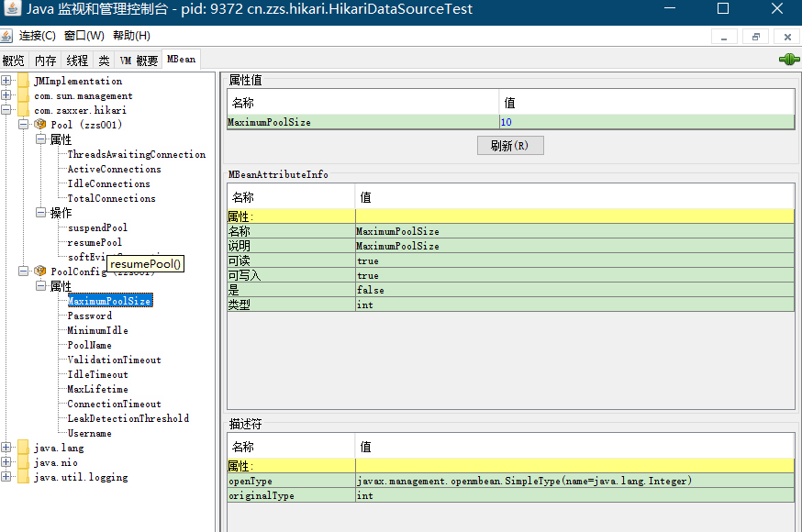Screen dimensions: 802x532
Task: Click the Java icon in the title bar
Action: 12,8
